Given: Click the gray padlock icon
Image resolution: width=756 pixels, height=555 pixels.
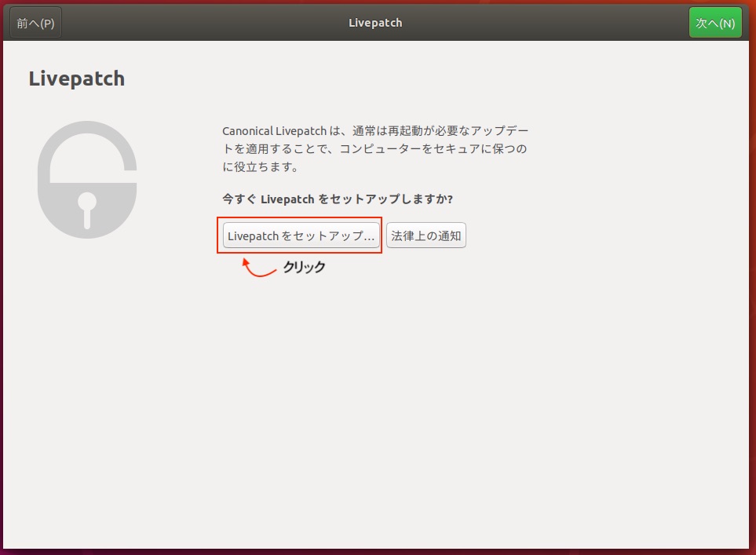Looking at the screenshot, I should (87, 180).
